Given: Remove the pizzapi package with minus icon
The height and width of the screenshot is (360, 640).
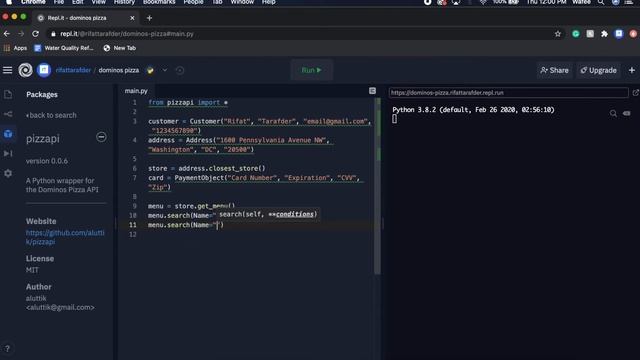Looking at the screenshot, I should [x=101, y=137].
